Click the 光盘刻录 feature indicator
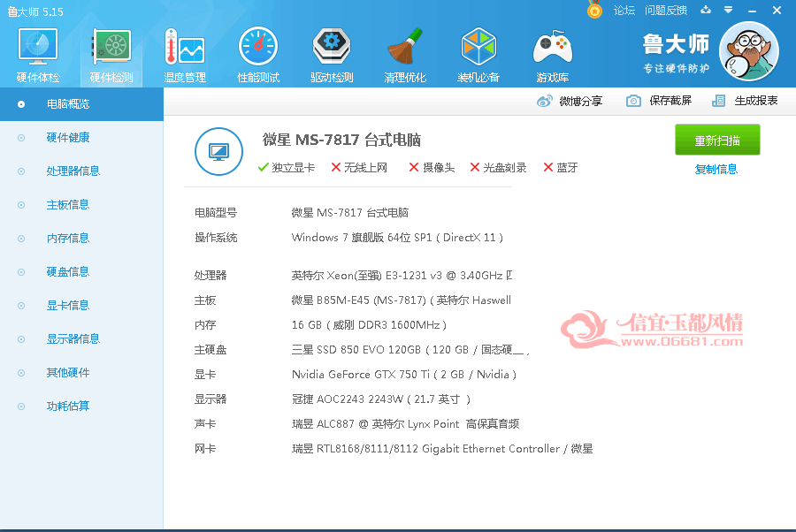Image resolution: width=796 pixels, height=532 pixels. (498, 167)
